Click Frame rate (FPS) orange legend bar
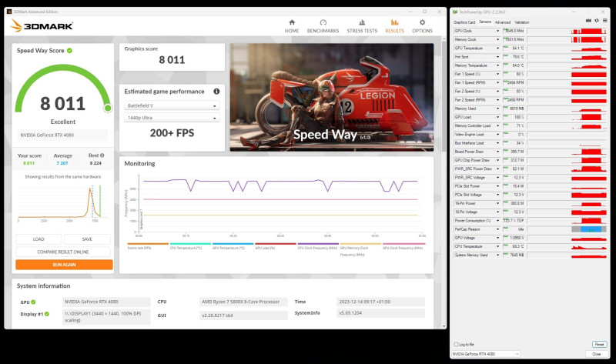 [x=148, y=244]
